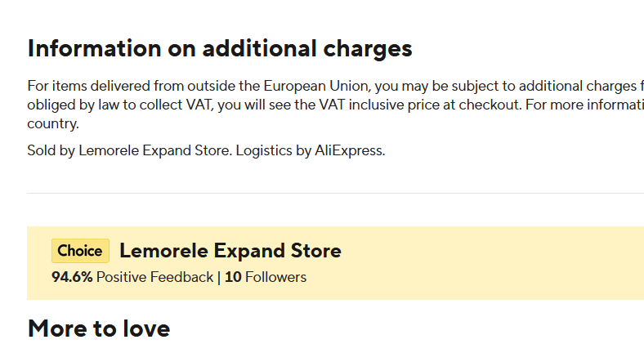Select the bold 10 followers count

233,277
